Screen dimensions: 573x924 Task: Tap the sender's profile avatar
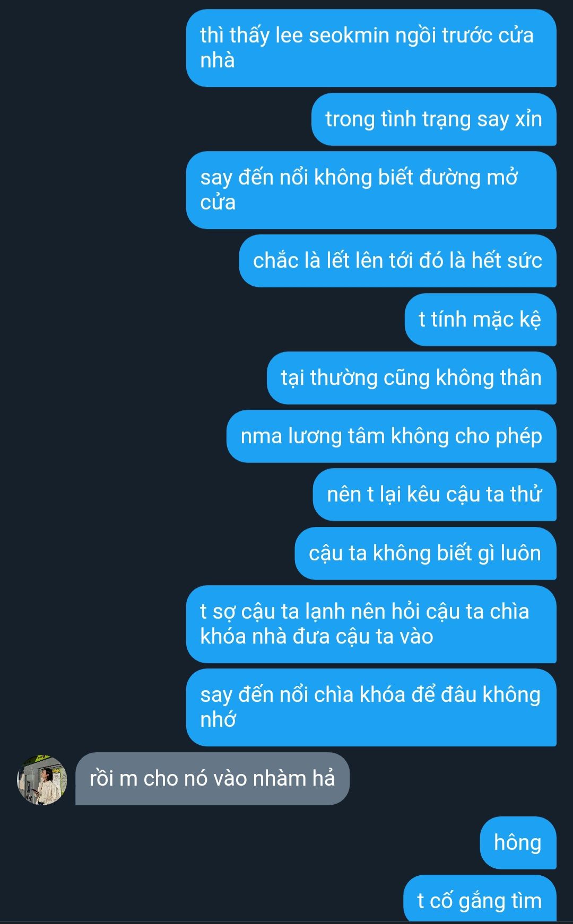click(x=42, y=780)
